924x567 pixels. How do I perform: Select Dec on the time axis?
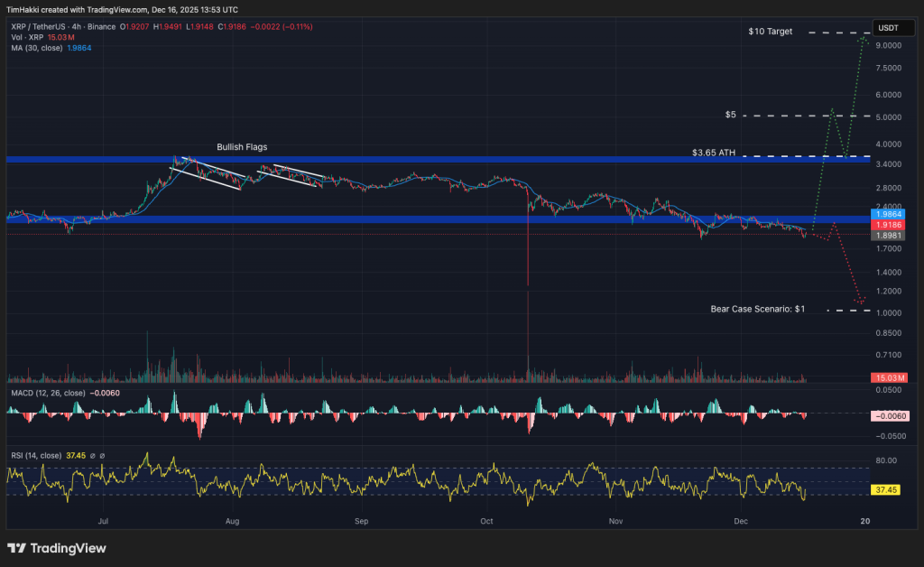coord(741,522)
